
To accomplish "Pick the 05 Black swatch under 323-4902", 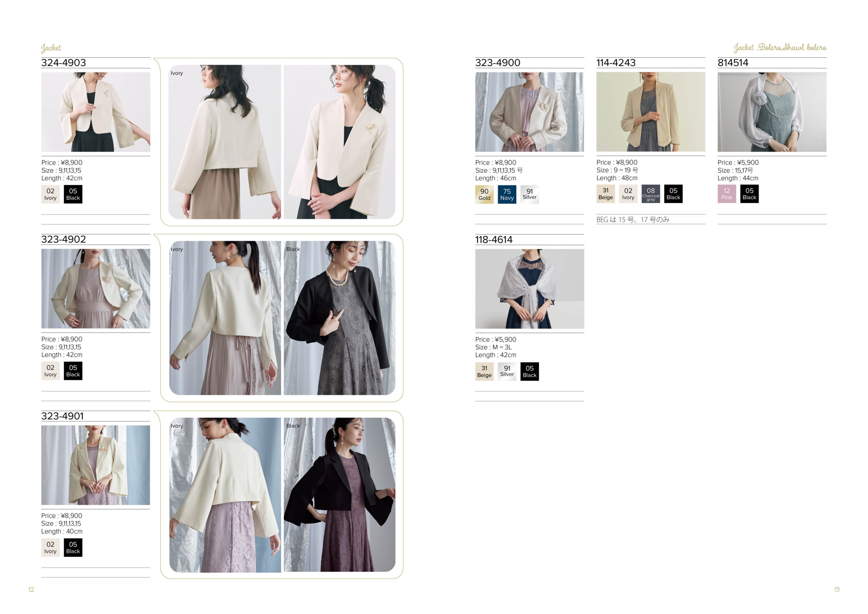I will click(73, 371).
